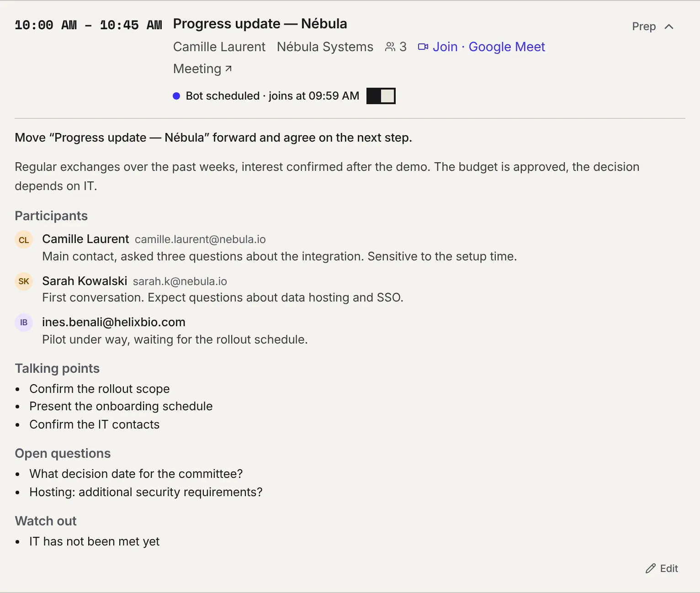
Task: Click the "Main contact" note for Camille
Action: point(280,256)
